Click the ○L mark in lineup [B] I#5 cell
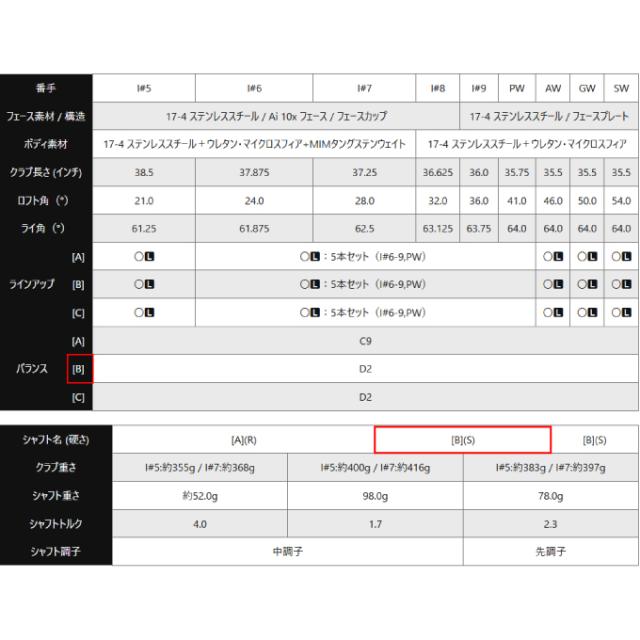640x640 pixels. [144, 284]
